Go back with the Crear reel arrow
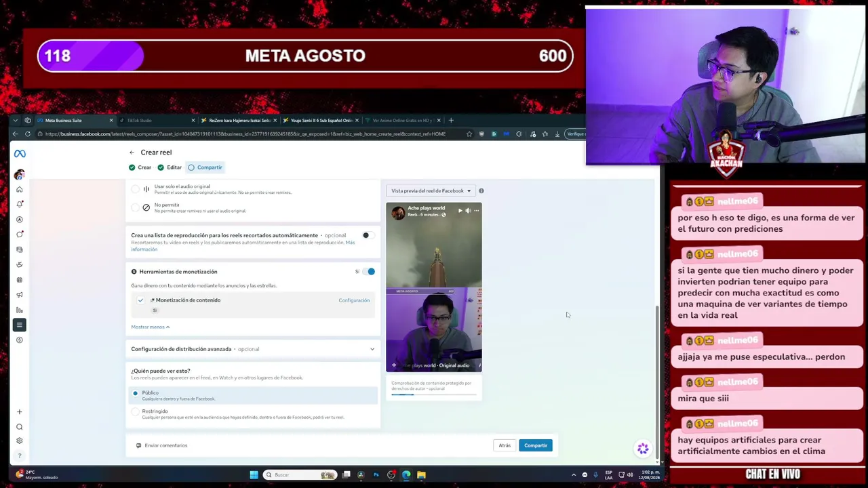This screenshot has height=488, width=868. [x=132, y=152]
